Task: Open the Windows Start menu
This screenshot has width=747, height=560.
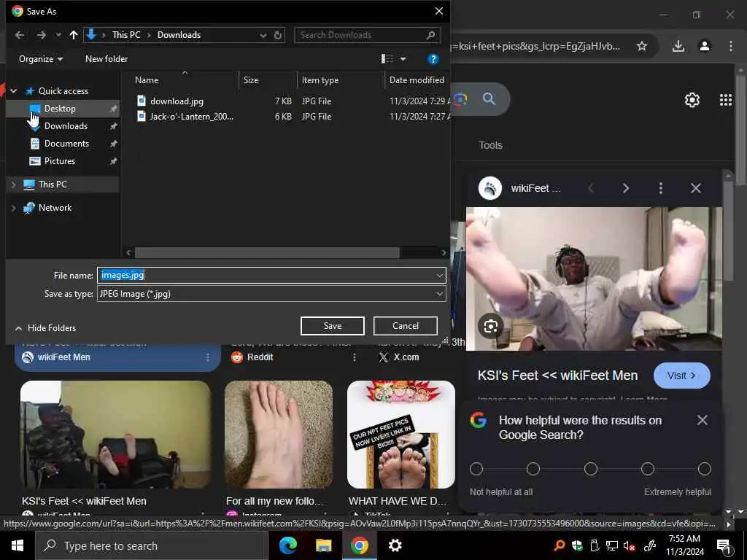Action: 18,545
